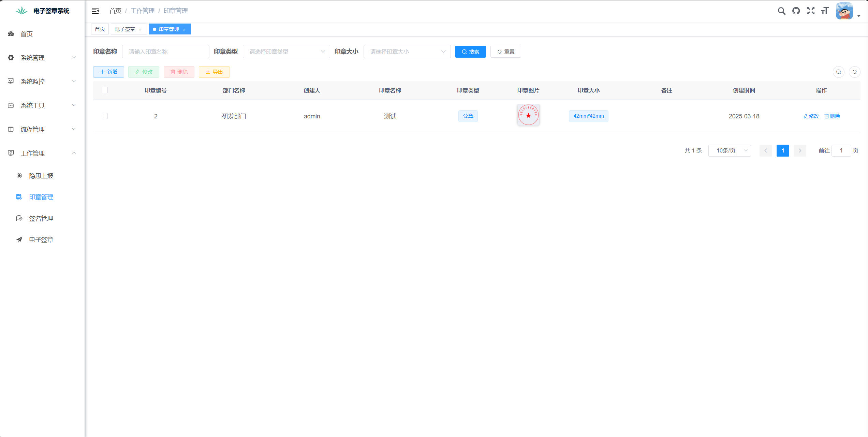868x437 pixels.
Task: Check the select-all header checkbox
Action: click(105, 90)
